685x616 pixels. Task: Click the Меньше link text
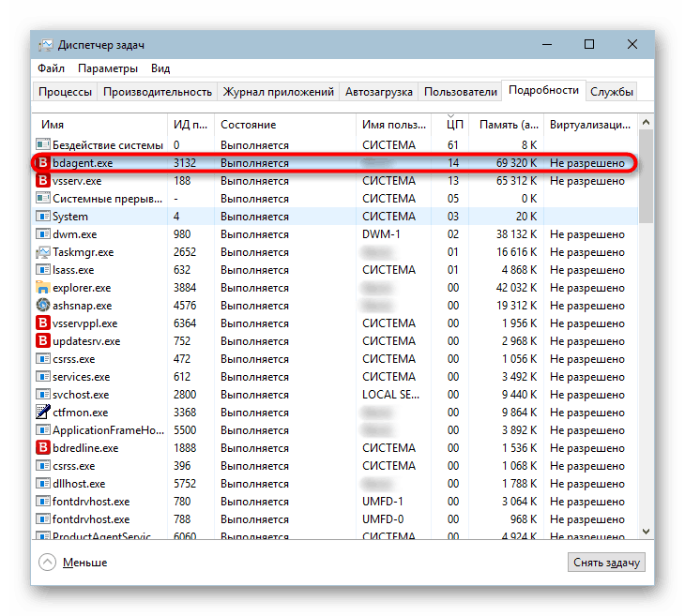coord(85,563)
